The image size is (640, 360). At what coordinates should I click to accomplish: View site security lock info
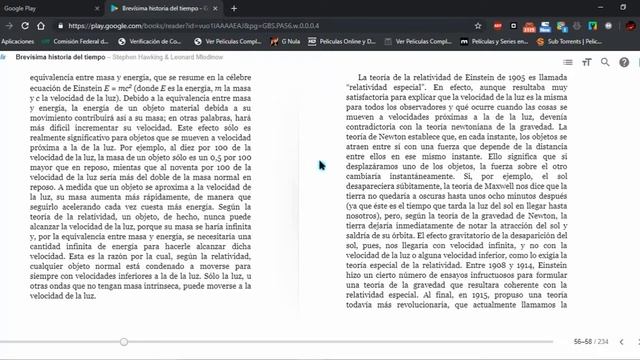point(60,26)
